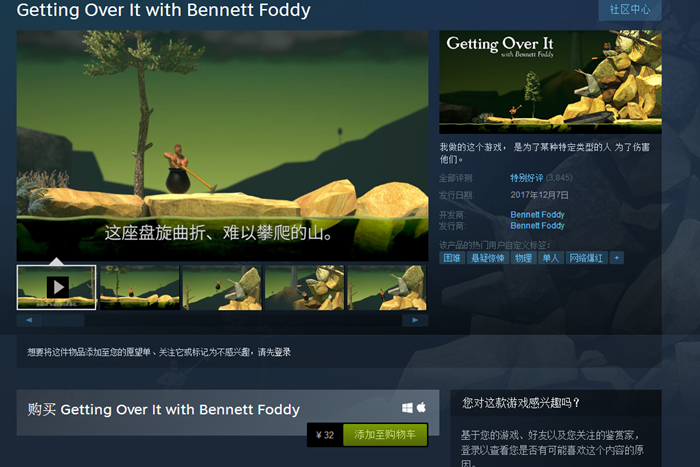700x467 pixels.
Task: Open the 特别好评 reviews summary link
Action: (527, 178)
